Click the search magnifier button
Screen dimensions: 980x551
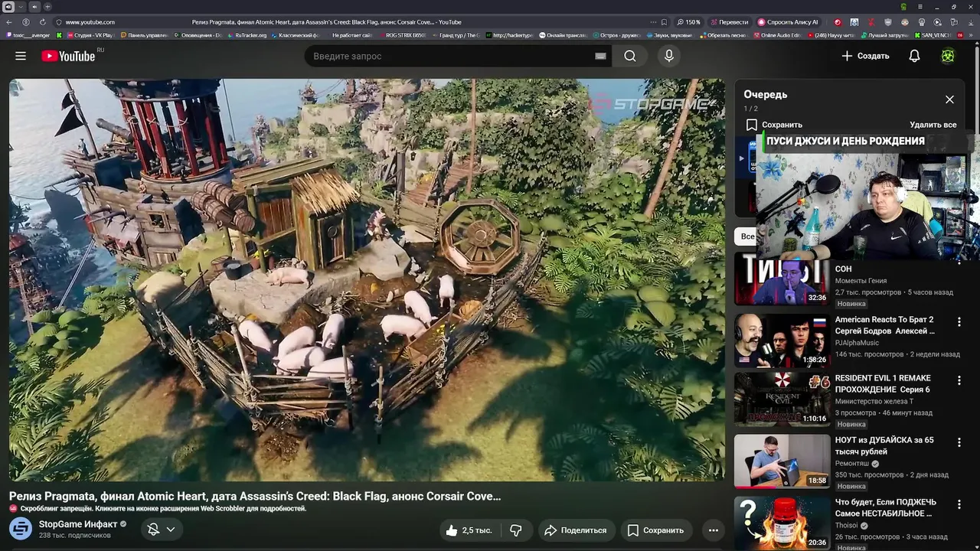pyautogui.click(x=629, y=56)
